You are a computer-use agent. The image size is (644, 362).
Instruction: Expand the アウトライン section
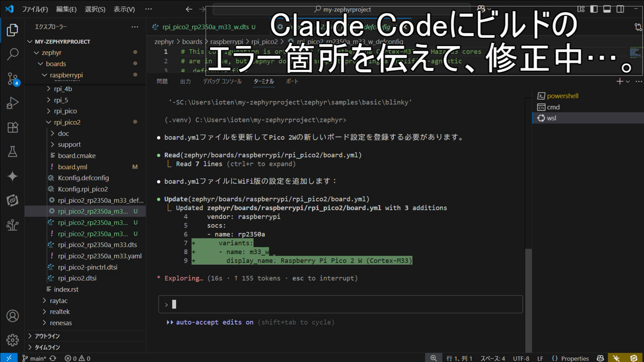coord(86,336)
